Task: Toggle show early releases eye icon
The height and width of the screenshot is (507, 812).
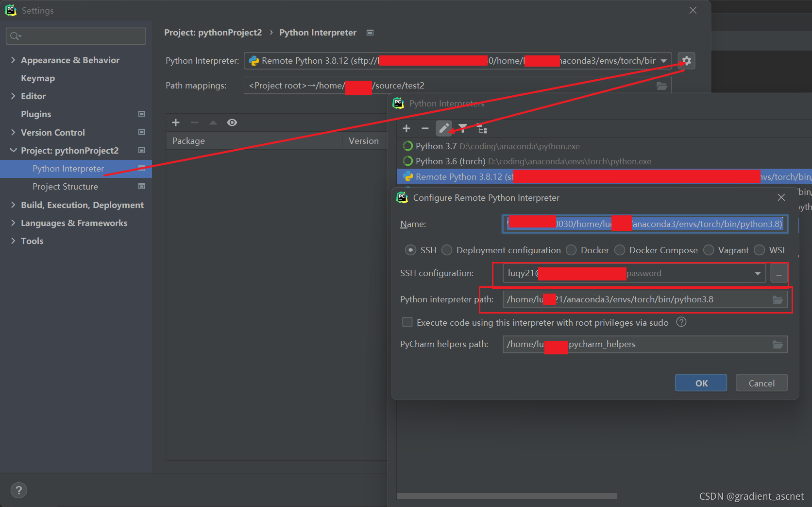Action: [x=232, y=122]
